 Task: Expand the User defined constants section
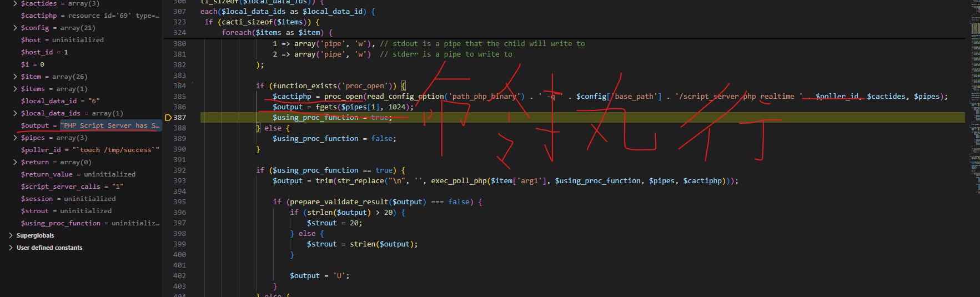click(11, 248)
